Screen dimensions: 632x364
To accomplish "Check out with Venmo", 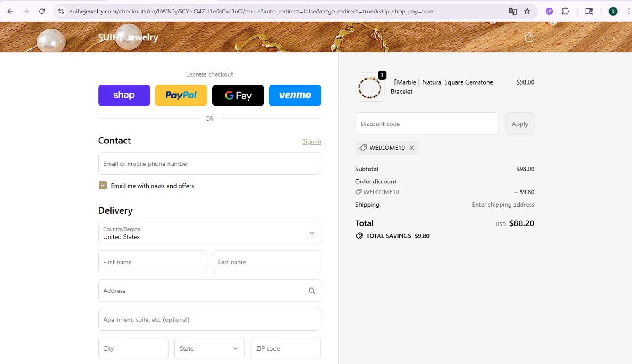I will [295, 96].
